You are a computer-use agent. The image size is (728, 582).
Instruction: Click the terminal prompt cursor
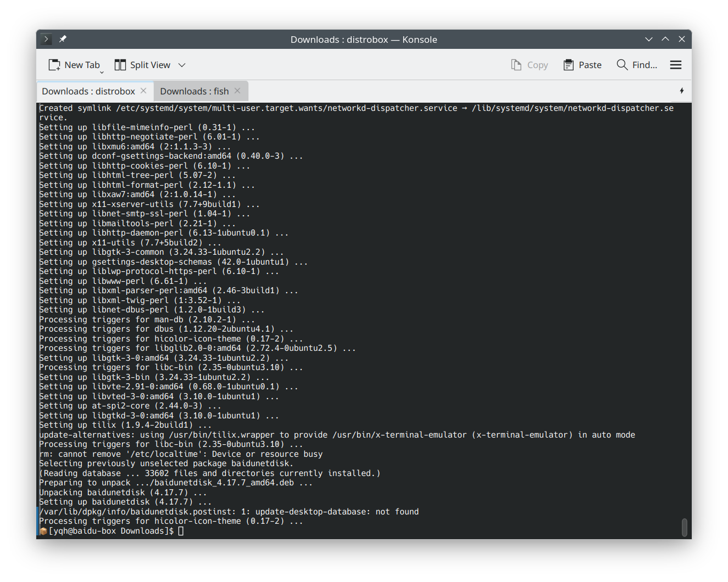click(x=181, y=531)
